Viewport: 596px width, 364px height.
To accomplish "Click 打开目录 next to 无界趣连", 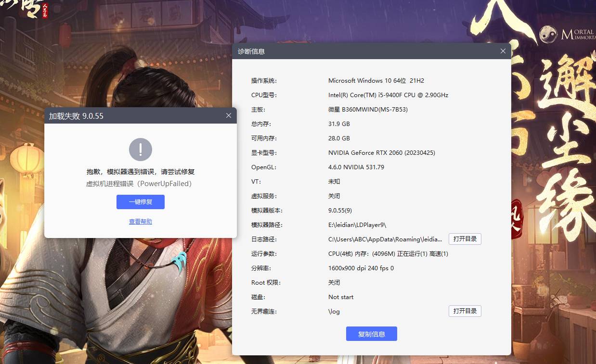I will click(465, 311).
